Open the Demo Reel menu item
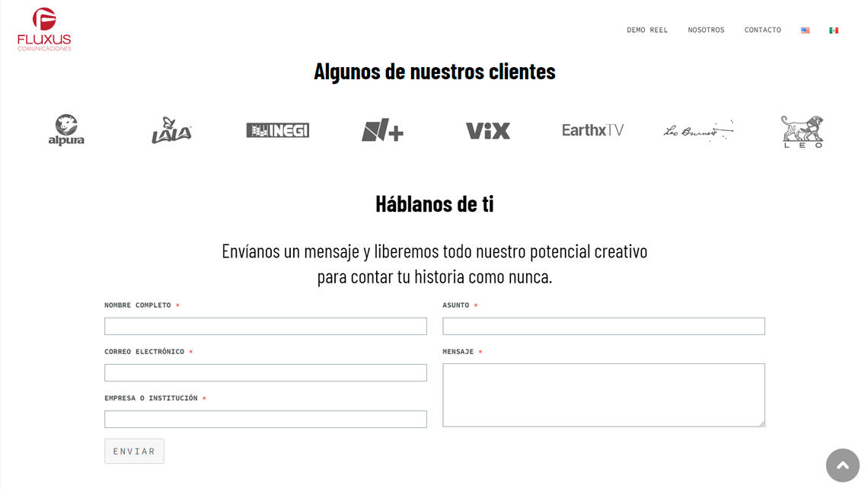Screen dimensions: 868x489 pos(647,30)
